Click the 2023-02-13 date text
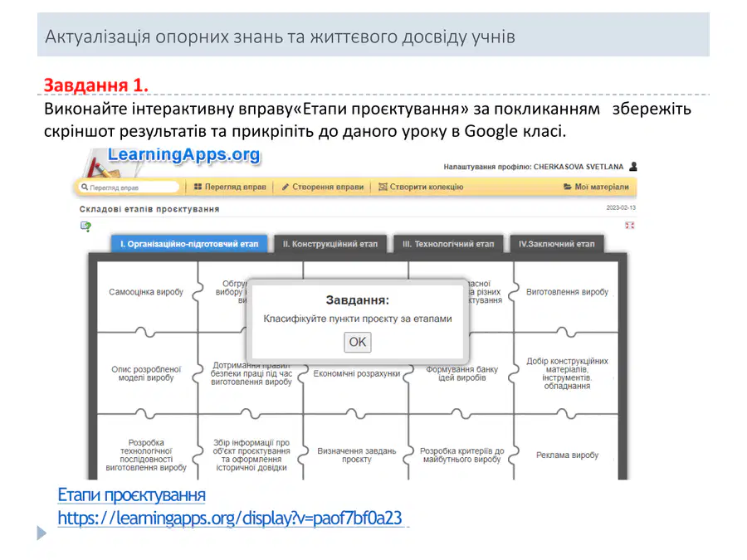The image size is (747, 560). (621, 207)
